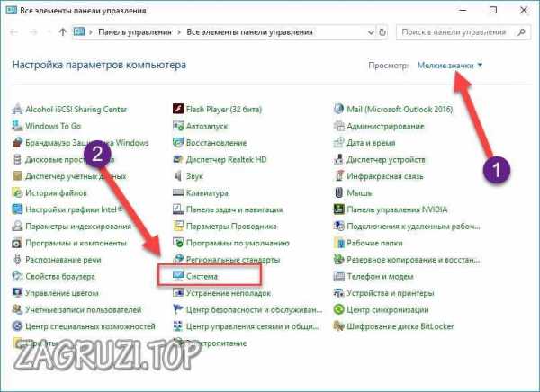Open Устройства и принтеры link
The height and width of the screenshot is (392, 540).
tap(391, 293)
